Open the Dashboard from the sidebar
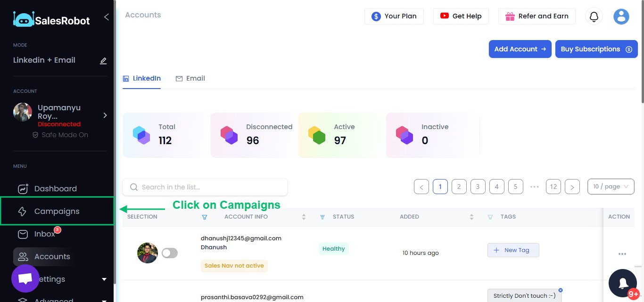This screenshot has height=302, width=644. (x=55, y=188)
